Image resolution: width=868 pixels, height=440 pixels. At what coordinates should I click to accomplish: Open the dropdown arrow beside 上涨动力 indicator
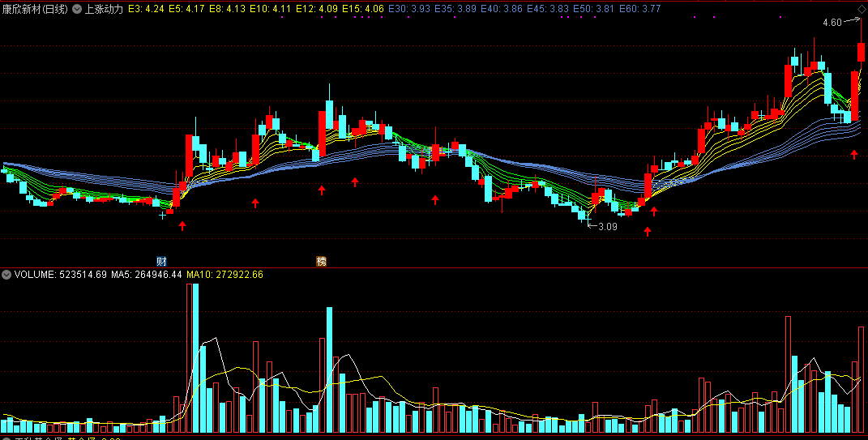point(77,10)
